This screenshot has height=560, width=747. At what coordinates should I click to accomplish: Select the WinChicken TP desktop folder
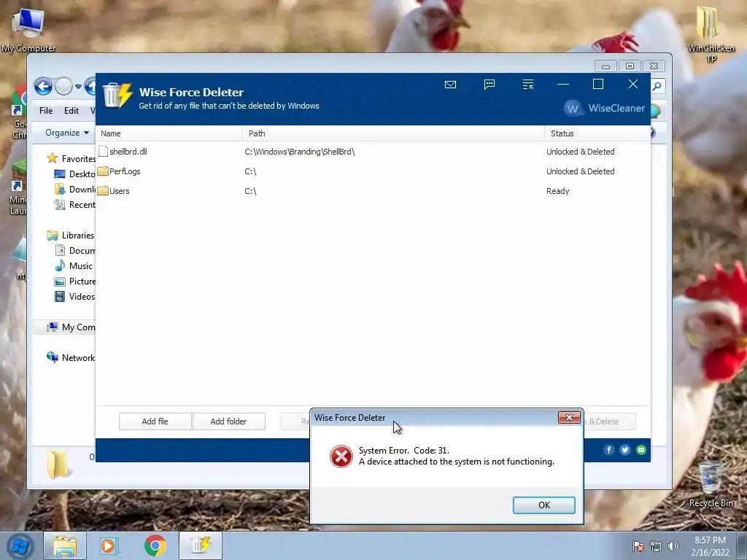point(711,34)
